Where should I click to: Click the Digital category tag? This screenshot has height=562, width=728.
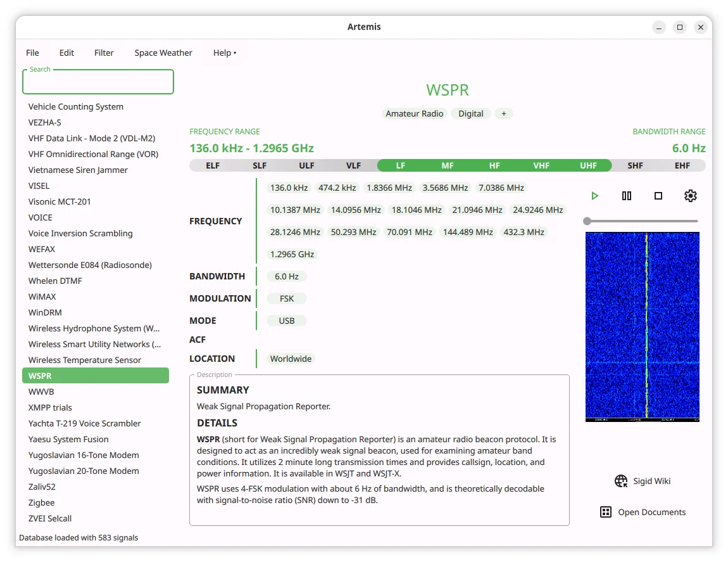coord(471,113)
